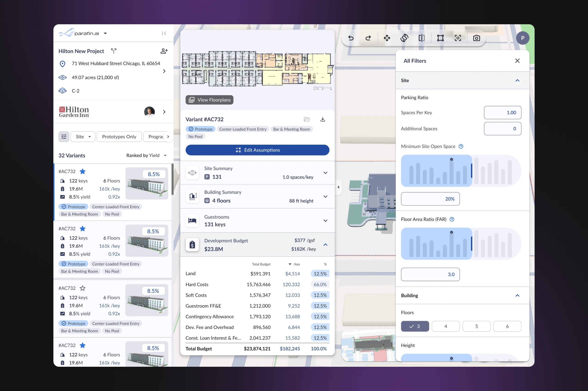Image resolution: width=588 pixels, height=391 pixels.
Task: Click the View Floorplans button
Action: pyautogui.click(x=209, y=100)
